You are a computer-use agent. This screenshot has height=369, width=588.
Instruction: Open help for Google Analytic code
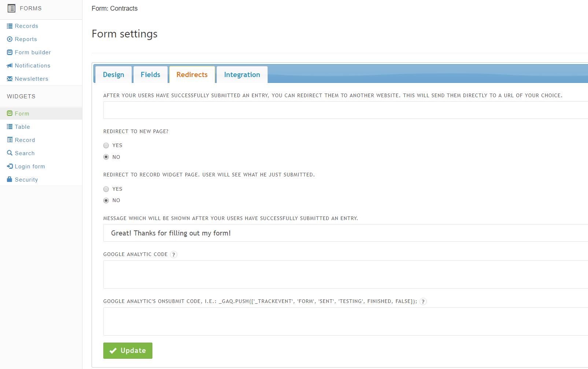[174, 255]
